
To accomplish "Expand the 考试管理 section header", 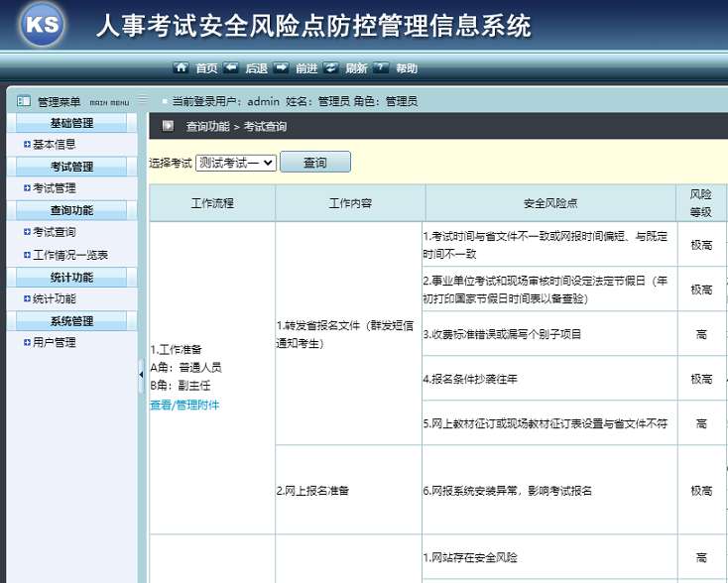I will click(71, 167).
